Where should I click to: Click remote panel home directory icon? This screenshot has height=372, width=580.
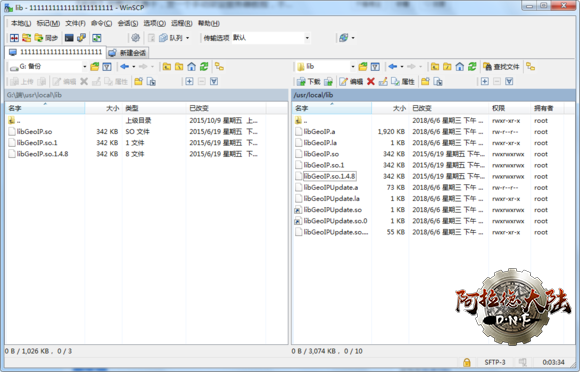(459, 67)
